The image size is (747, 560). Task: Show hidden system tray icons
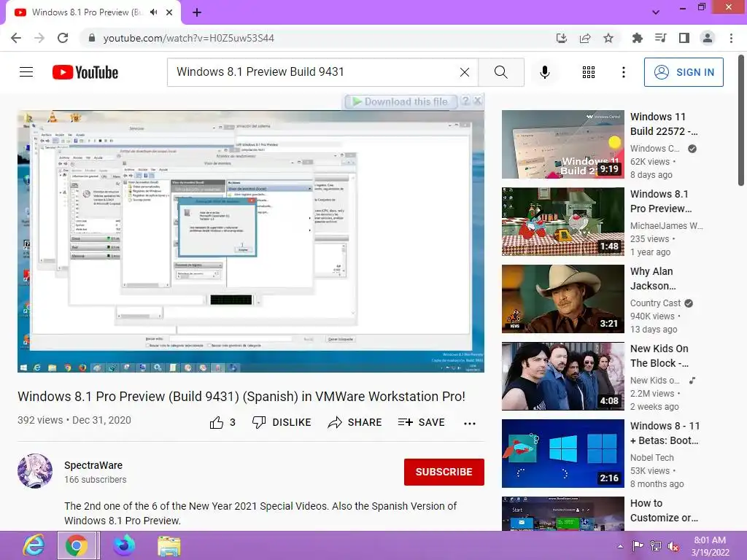click(x=620, y=546)
